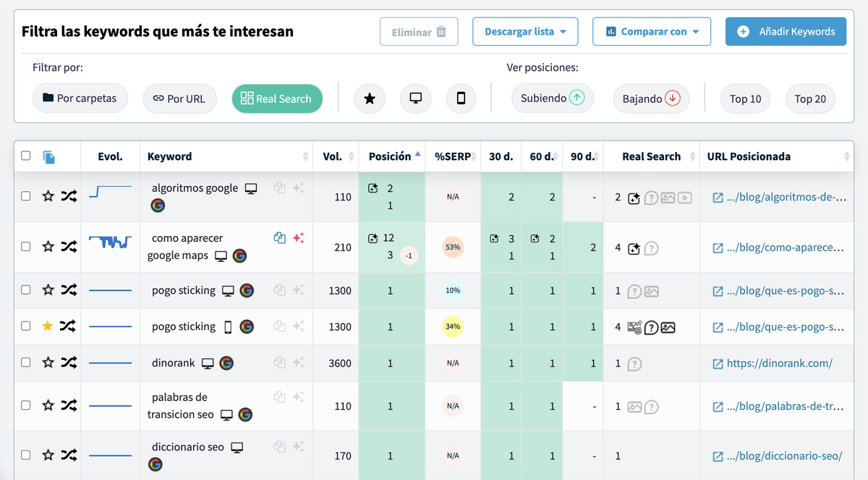Star the dinorank keyword row
This screenshot has width=868, height=480.
pos(48,362)
